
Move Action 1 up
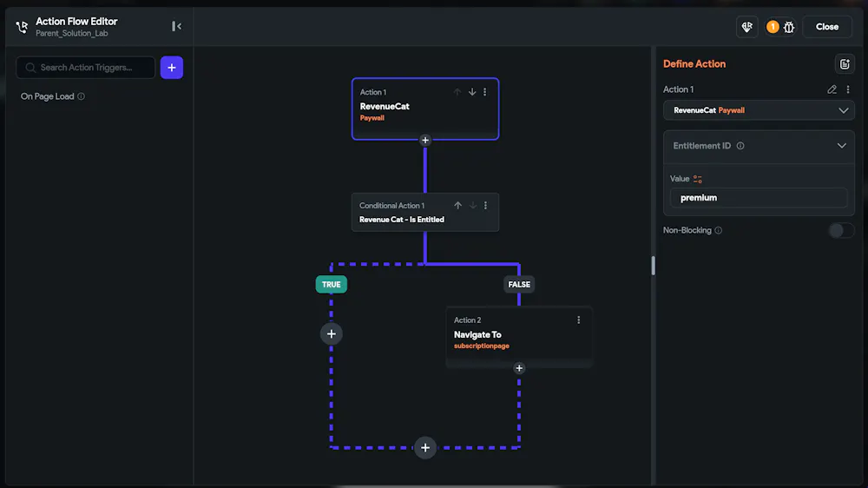(x=457, y=92)
